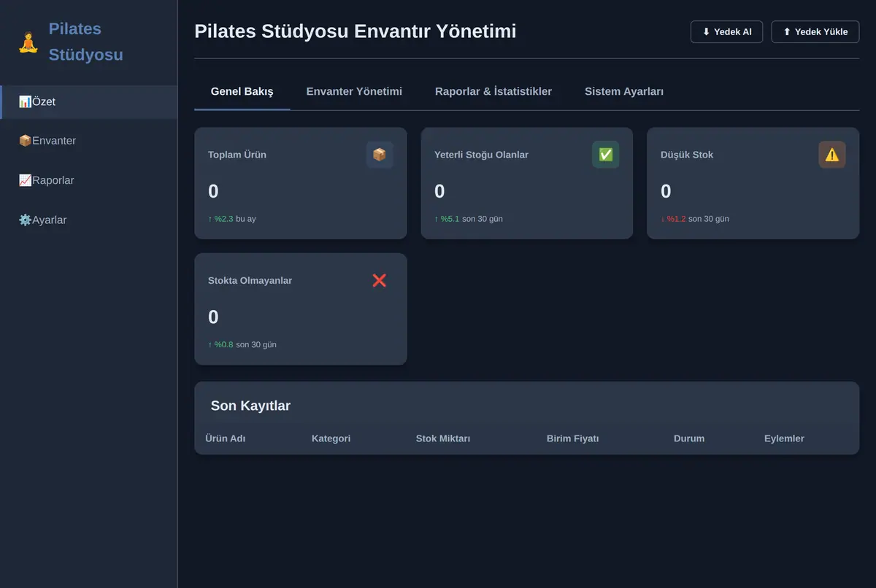Click the %2.3 bu ay trend text

coord(232,219)
